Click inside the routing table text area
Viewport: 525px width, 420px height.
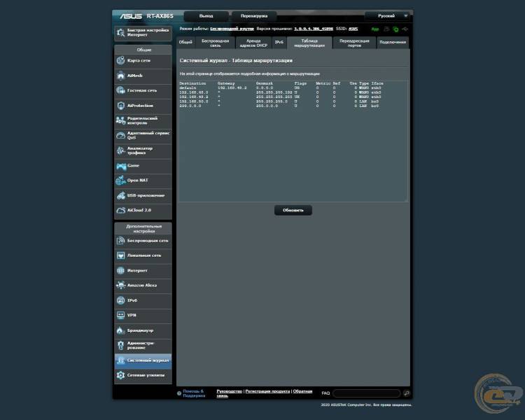point(293,141)
